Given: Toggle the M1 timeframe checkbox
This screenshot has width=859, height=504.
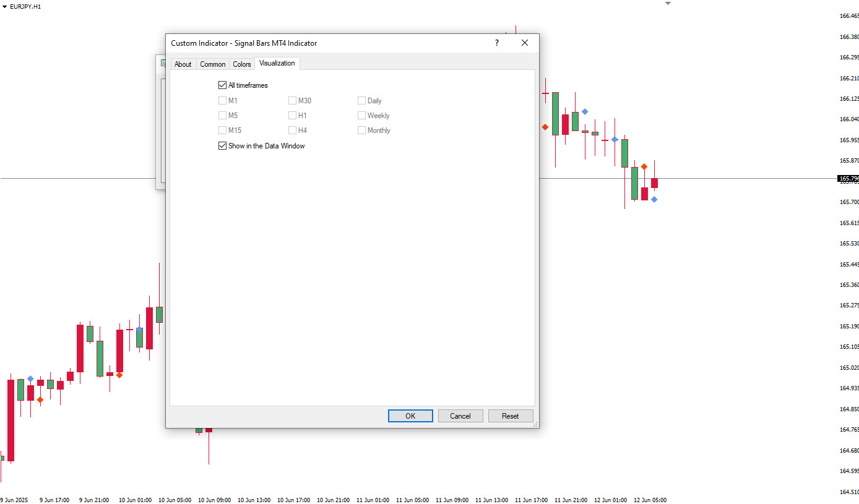Looking at the screenshot, I should coord(223,100).
